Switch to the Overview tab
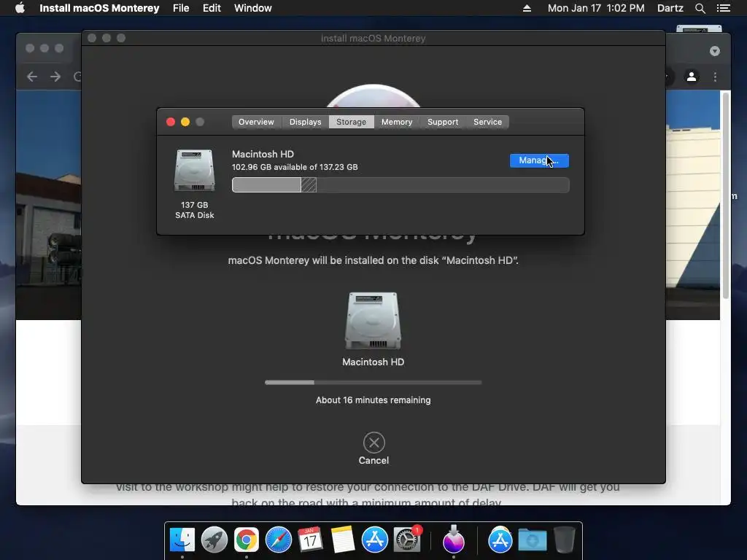747x560 pixels. coord(256,122)
